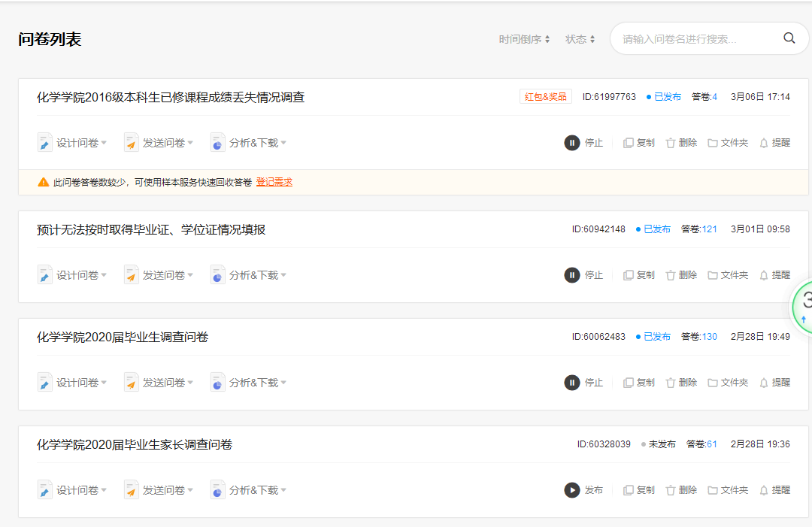Open survey title 化学学院2020届毕业生家长调查问卷
The width and height of the screenshot is (812, 527).
135,445
